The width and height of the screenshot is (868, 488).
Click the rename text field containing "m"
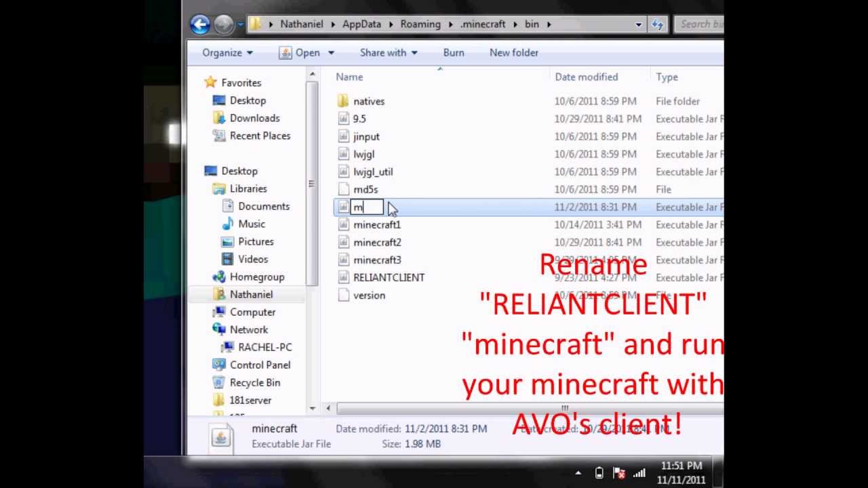(368, 207)
